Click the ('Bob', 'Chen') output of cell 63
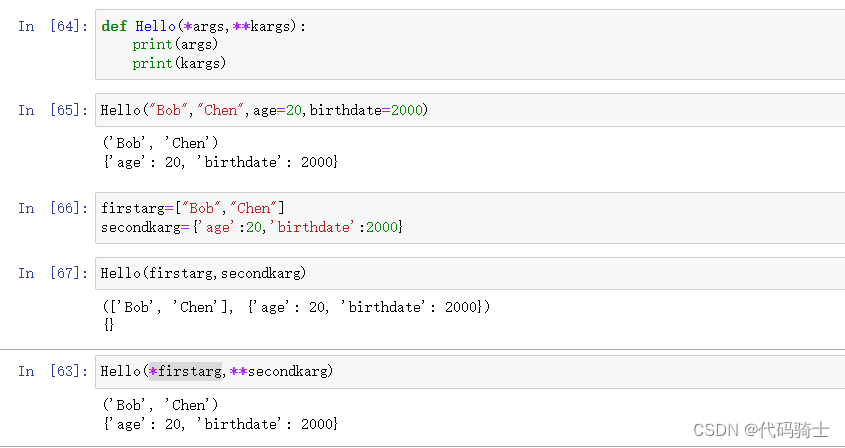This screenshot has height=448, width=845. pyautogui.click(x=161, y=405)
